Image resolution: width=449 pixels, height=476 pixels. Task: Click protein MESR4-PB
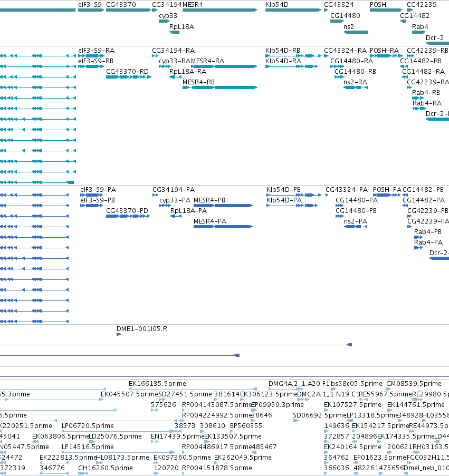[223, 206]
